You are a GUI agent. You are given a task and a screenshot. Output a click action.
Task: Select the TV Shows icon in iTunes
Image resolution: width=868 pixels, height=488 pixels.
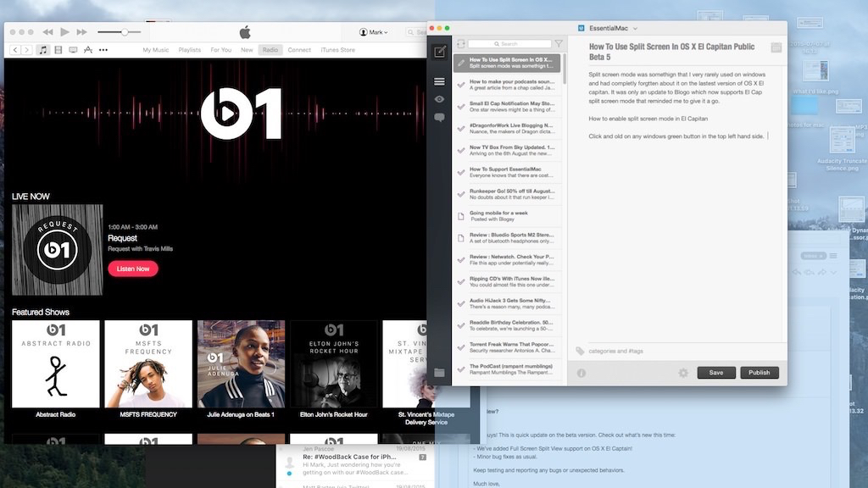[73, 50]
